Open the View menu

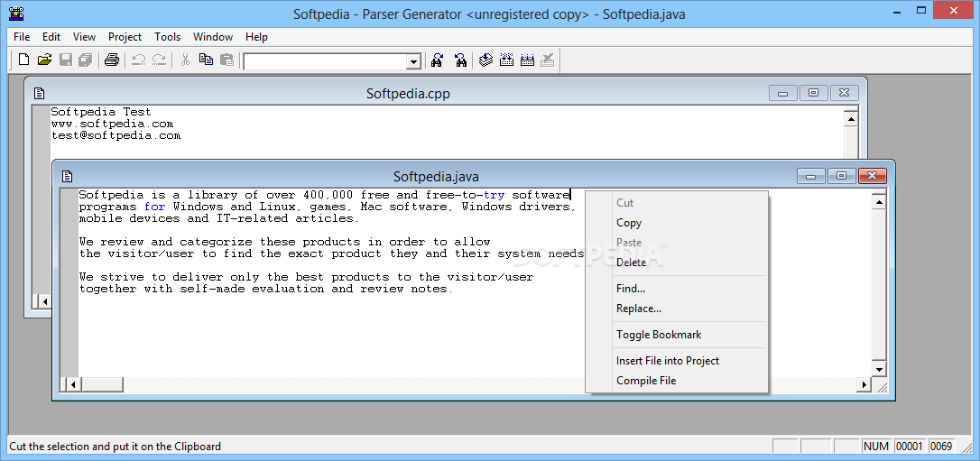click(x=85, y=37)
